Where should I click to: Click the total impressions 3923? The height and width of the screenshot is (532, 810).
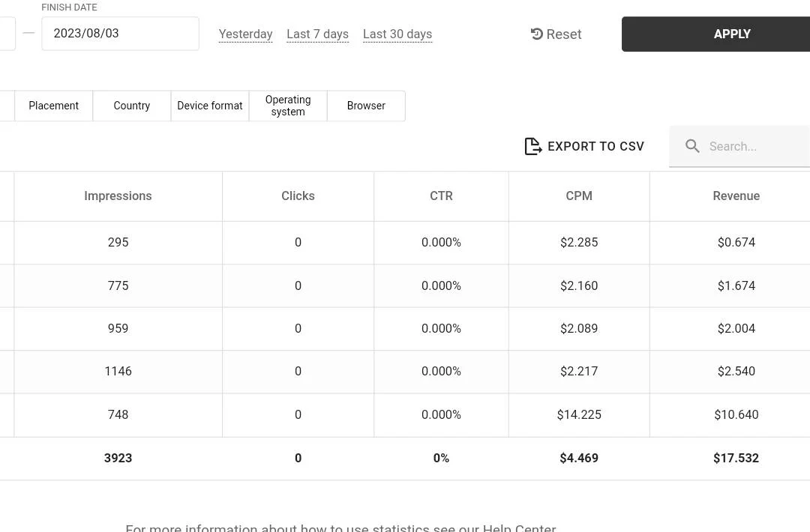tap(118, 459)
